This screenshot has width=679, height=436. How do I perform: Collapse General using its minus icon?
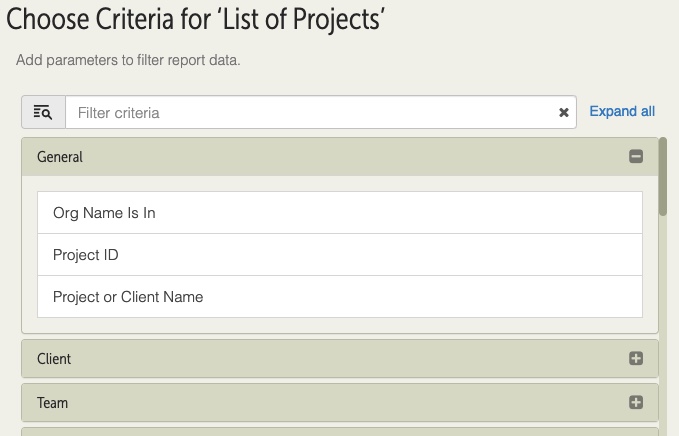pos(636,156)
